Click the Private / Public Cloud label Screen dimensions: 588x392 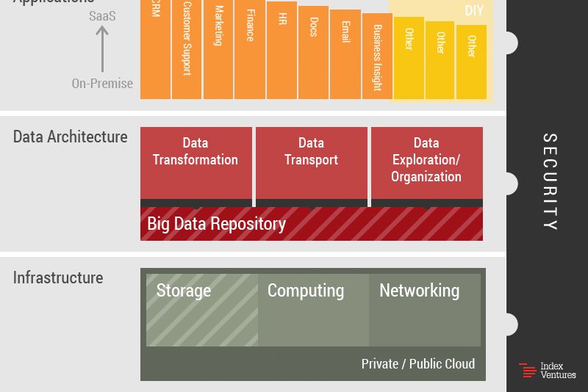tap(418, 363)
